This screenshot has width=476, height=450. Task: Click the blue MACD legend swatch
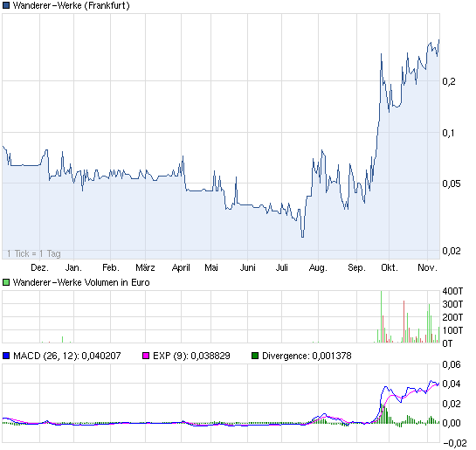coord(6,356)
